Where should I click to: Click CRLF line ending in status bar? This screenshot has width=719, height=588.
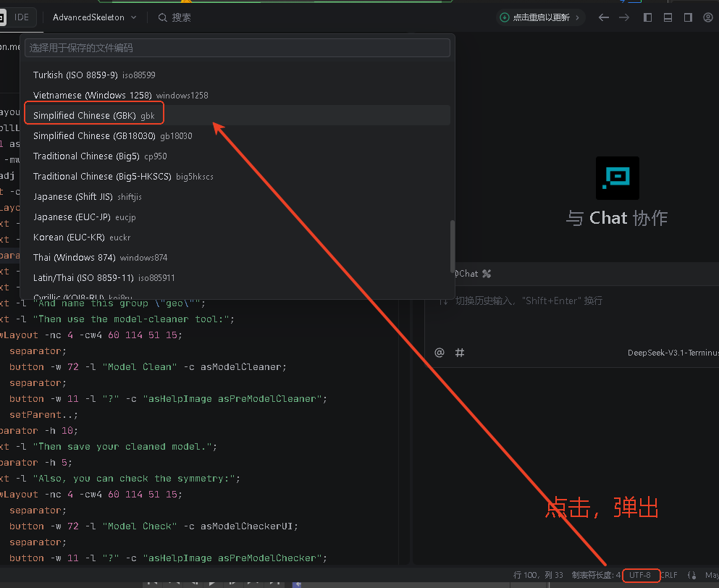669,575
